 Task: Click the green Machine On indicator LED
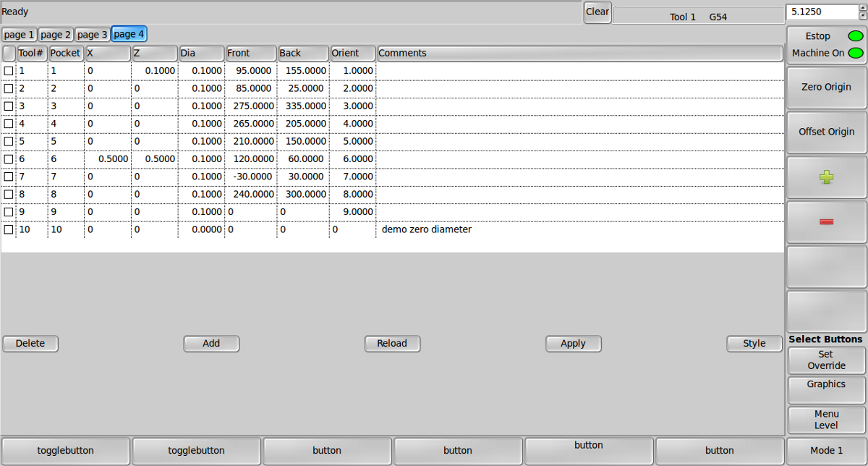[856, 53]
